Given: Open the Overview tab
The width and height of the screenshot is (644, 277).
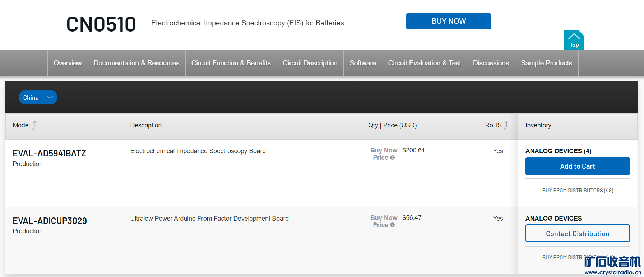Looking at the screenshot, I should click(68, 63).
